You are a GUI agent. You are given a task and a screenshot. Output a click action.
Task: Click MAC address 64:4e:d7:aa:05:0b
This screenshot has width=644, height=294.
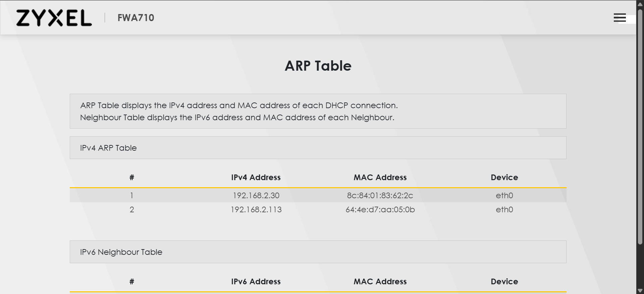[x=380, y=210]
